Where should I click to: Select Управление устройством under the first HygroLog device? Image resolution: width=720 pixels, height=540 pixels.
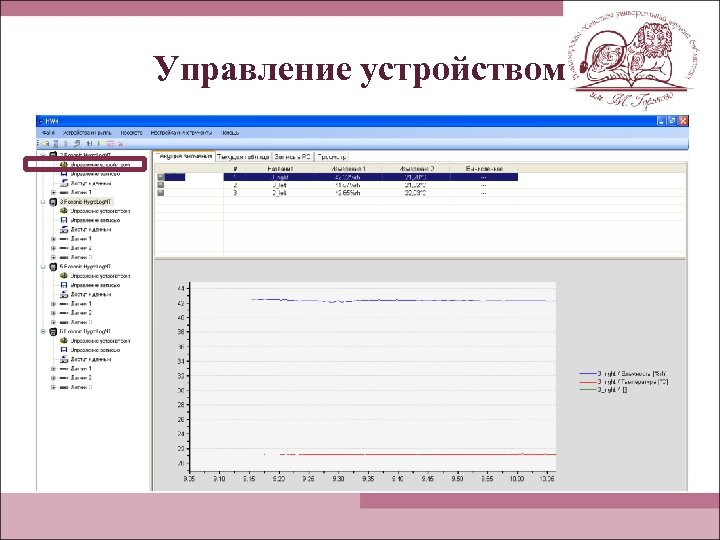pyautogui.click(x=101, y=164)
